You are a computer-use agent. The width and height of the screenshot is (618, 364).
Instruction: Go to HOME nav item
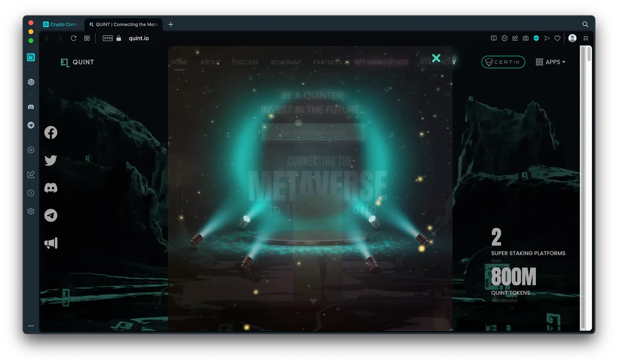[179, 62]
